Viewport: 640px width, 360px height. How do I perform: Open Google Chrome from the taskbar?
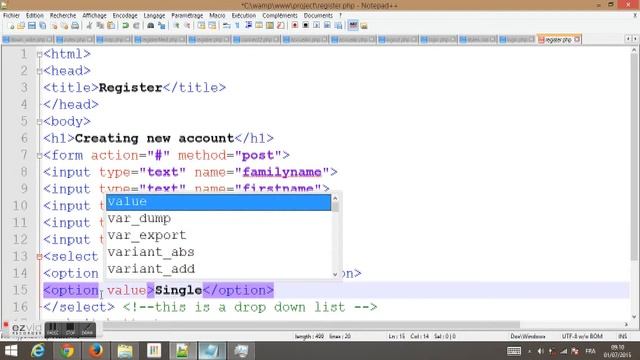pyautogui.click(x=67, y=351)
